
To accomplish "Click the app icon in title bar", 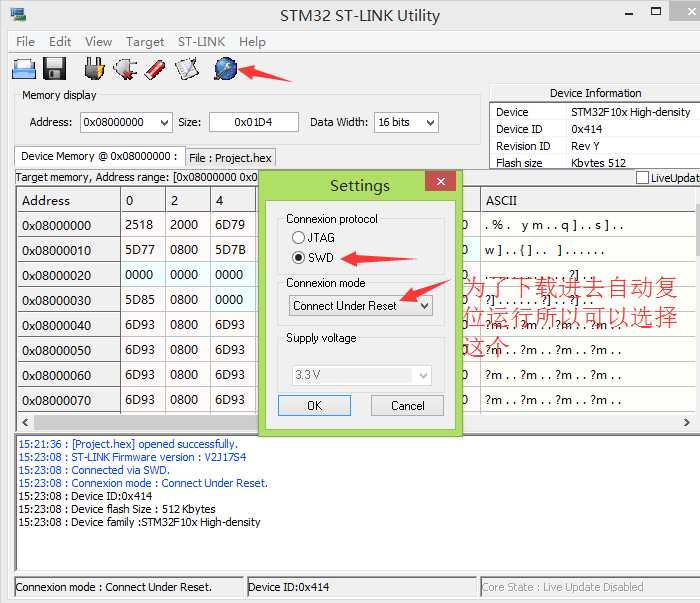I will (x=18, y=15).
